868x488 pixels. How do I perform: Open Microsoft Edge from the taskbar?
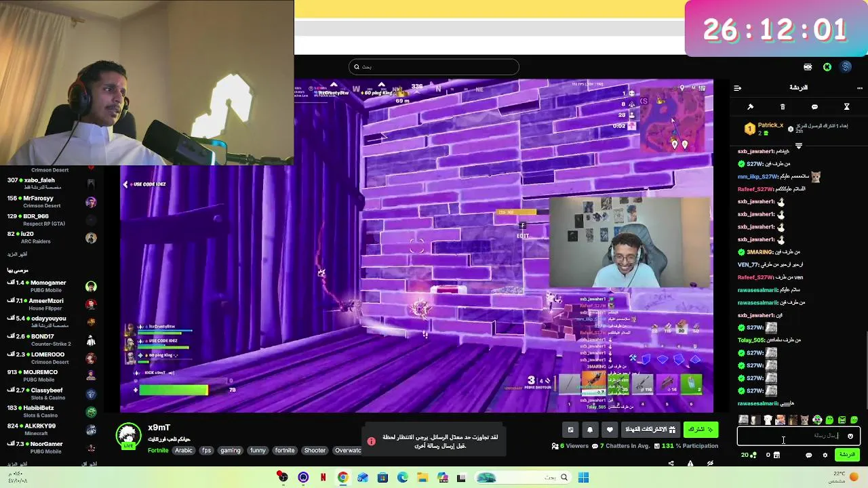click(x=402, y=478)
